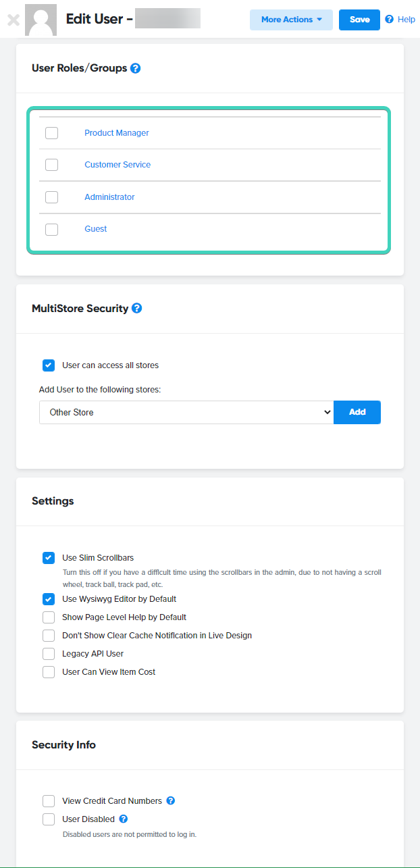Viewport: 420px width, 868px height.
Task: Click the MultiStore Security help icon
Action: click(137, 308)
